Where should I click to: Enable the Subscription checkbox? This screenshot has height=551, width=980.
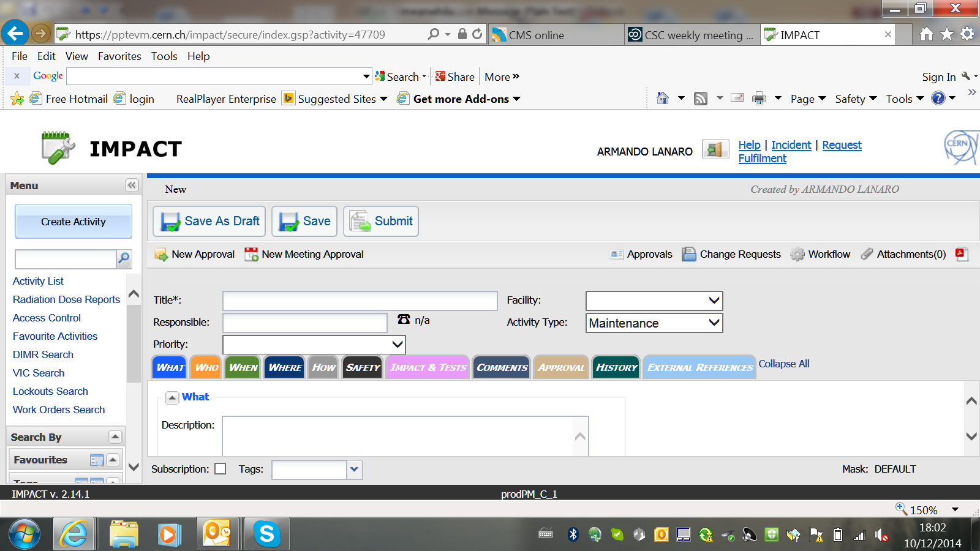pos(221,469)
